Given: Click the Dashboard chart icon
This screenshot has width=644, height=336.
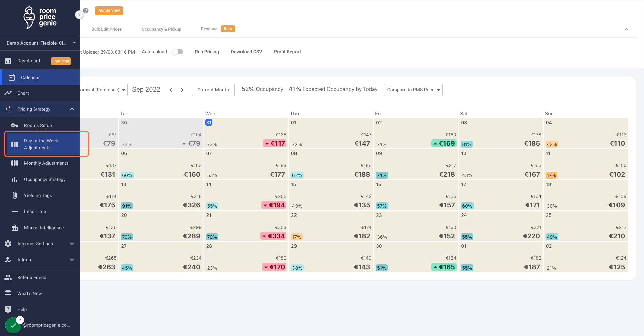Looking at the screenshot, I should [8, 61].
